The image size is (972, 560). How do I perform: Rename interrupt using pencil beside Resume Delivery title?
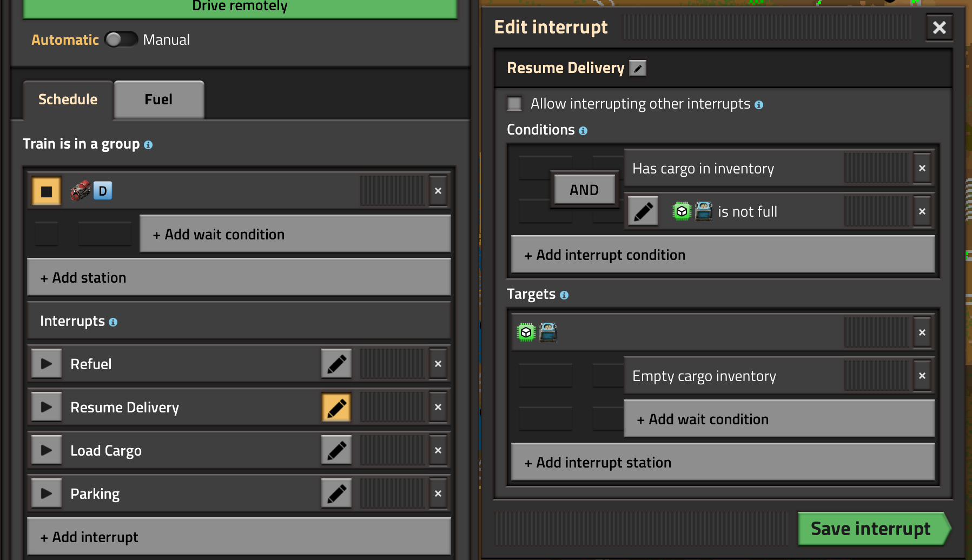(638, 69)
